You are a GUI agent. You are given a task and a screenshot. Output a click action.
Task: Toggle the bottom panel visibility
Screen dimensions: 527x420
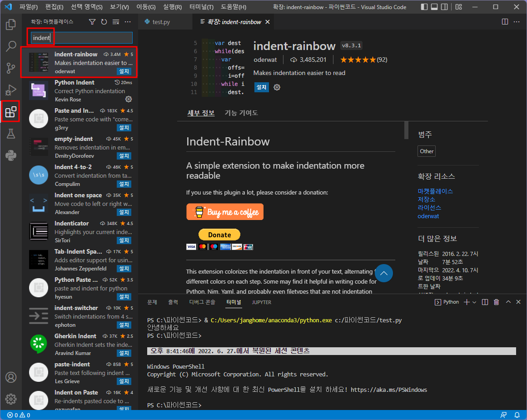pyautogui.click(x=434, y=7)
